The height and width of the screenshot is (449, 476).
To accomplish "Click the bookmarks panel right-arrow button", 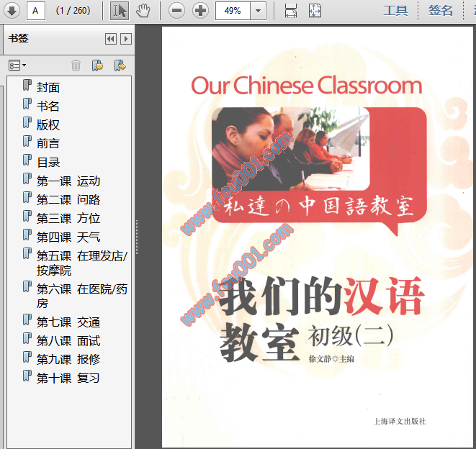I will click(126, 39).
